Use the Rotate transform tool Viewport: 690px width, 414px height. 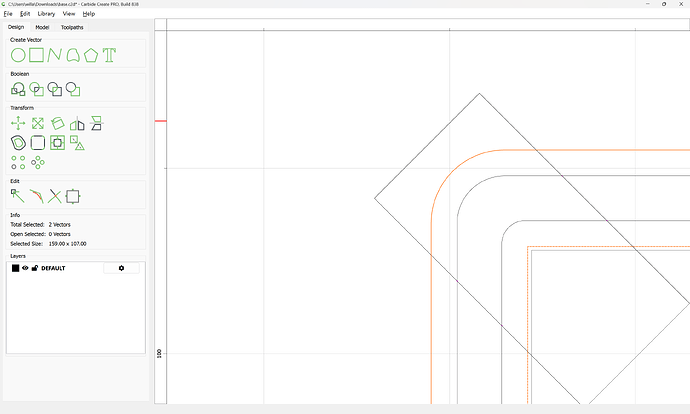click(57, 124)
